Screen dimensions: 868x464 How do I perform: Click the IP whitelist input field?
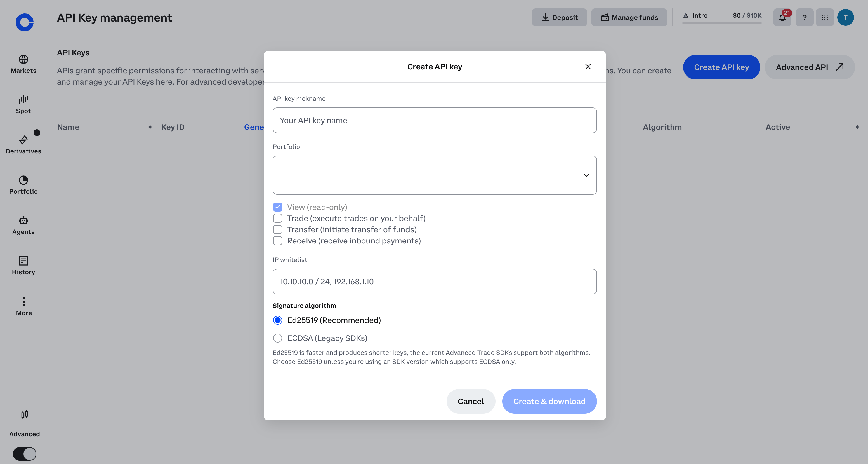coord(435,282)
